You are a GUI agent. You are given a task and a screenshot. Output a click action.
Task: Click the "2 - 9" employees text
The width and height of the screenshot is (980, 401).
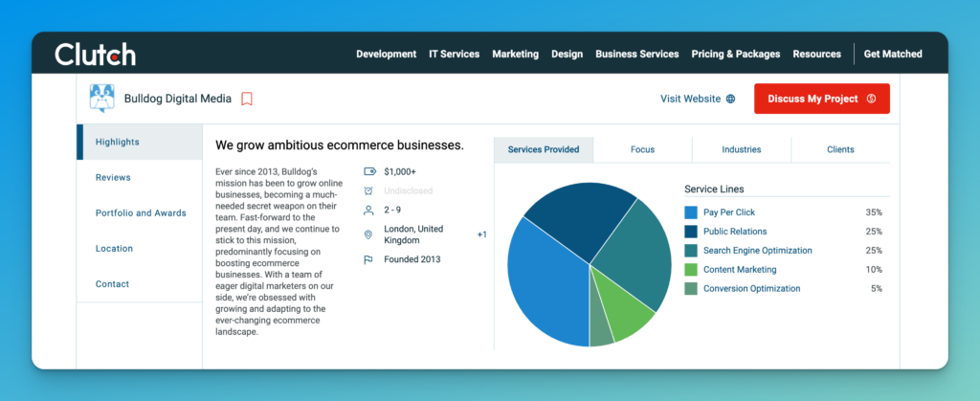(x=392, y=210)
